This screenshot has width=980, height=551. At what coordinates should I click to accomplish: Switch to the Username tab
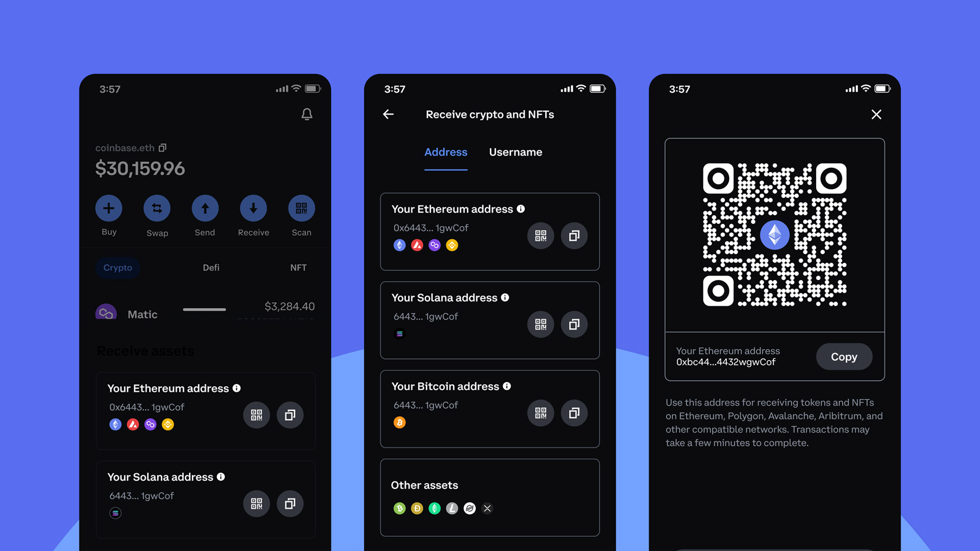[516, 152]
